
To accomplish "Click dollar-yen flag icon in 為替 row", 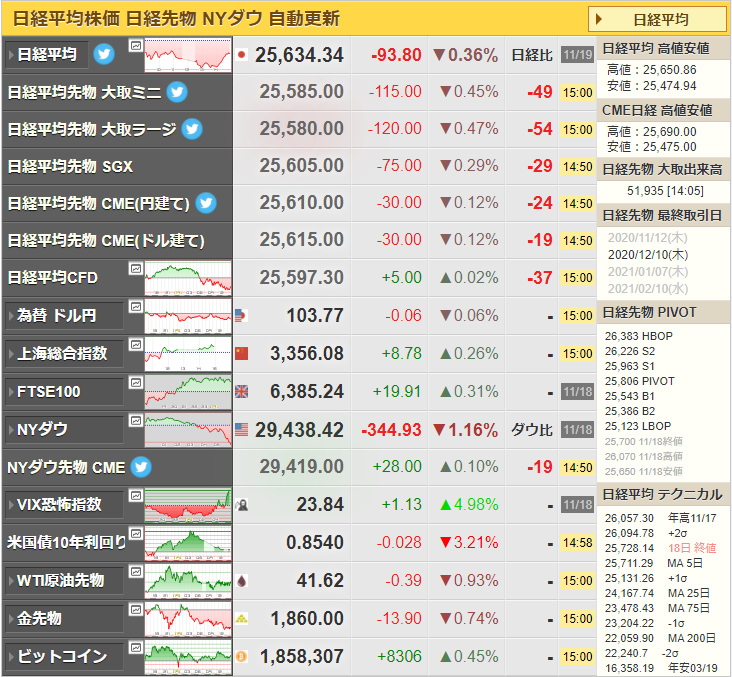I will pos(241,316).
